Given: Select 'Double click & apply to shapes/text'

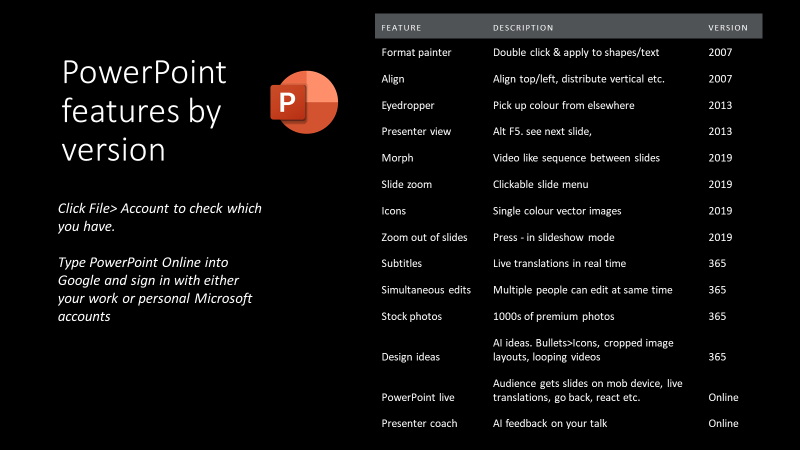Looking at the screenshot, I should point(576,52).
